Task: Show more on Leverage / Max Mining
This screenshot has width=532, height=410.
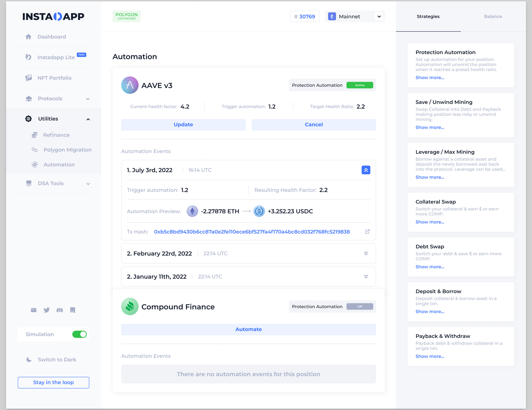Action: click(x=430, y=177)
